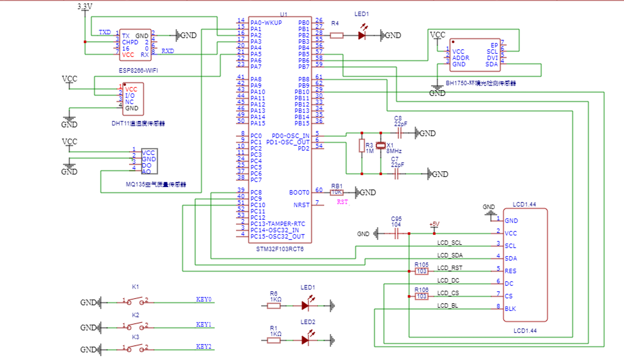This screenshot has height=364, width=624.
Task: Click the LCD_SDA net label
Action: click(450, 255)
